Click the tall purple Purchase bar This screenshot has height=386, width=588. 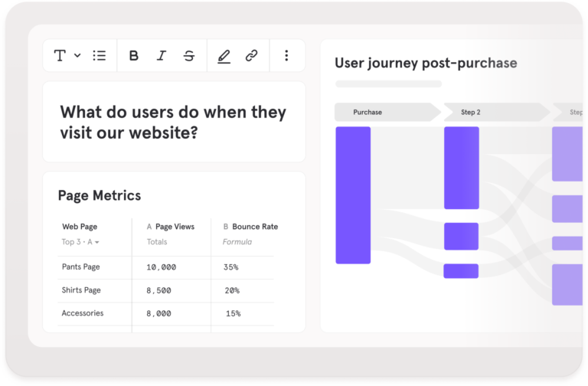(353, 195)
